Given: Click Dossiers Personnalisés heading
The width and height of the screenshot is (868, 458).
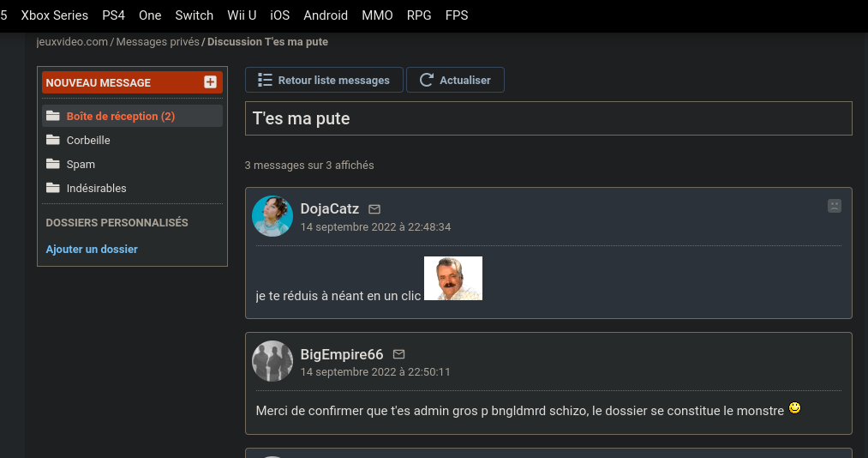Looking at the screenshot, I should 117,223.
